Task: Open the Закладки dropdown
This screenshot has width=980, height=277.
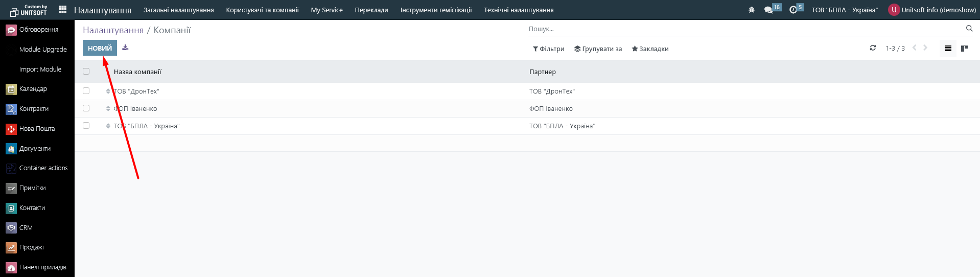Action: click(x=650, y=49)
